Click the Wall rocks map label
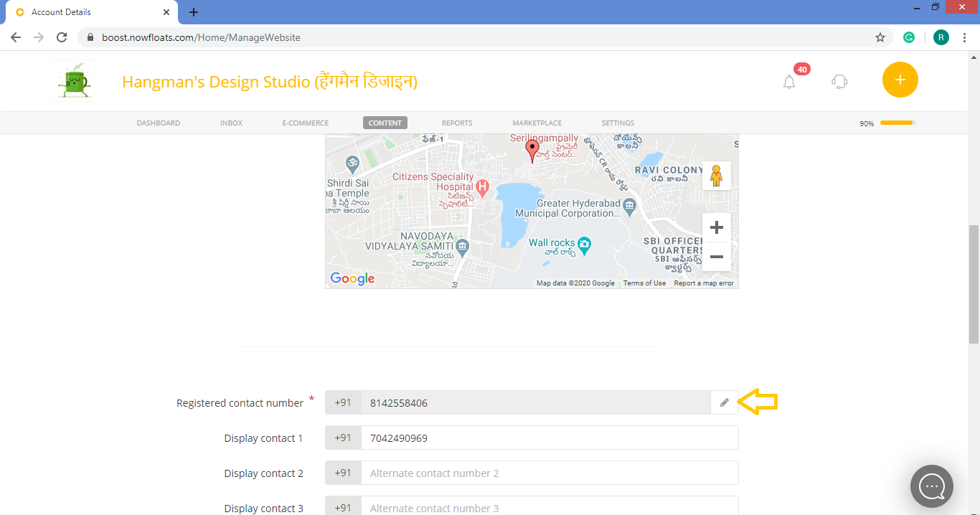980x515 pixels. click(552, 242)
